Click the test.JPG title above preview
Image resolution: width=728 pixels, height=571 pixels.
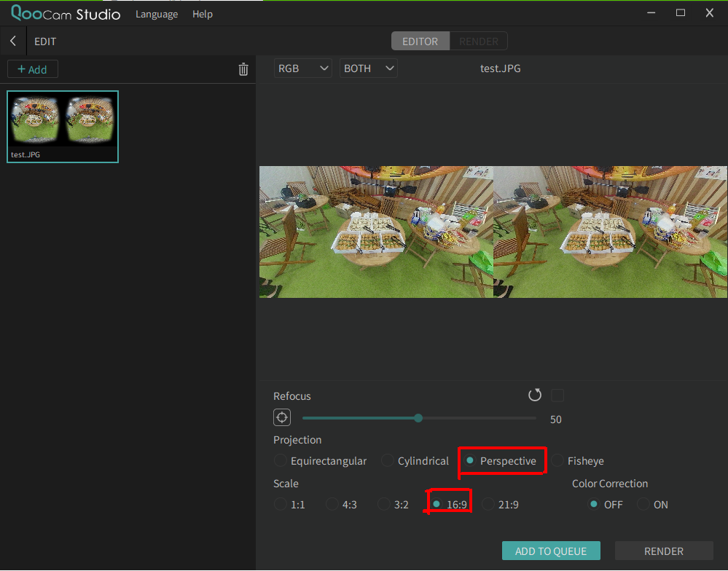tap(500, 68)
